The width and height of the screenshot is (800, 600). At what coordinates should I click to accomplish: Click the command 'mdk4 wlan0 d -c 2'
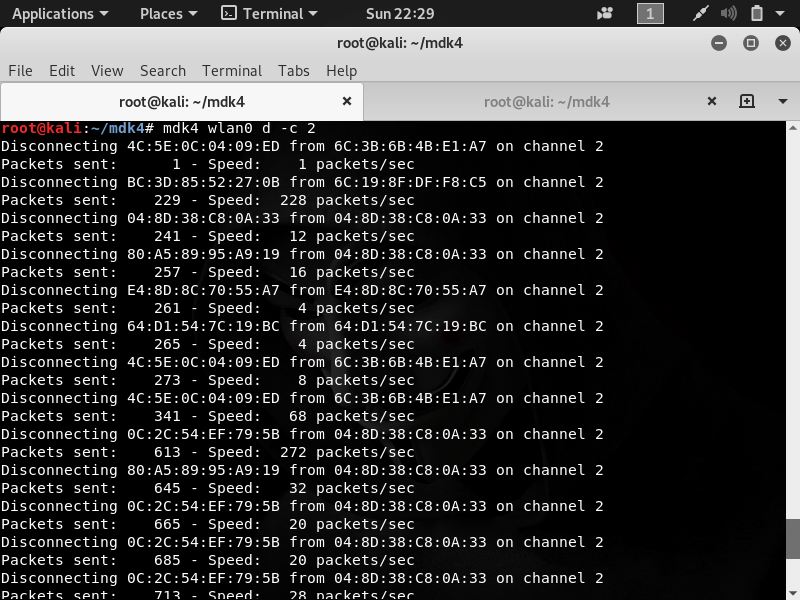239,128
